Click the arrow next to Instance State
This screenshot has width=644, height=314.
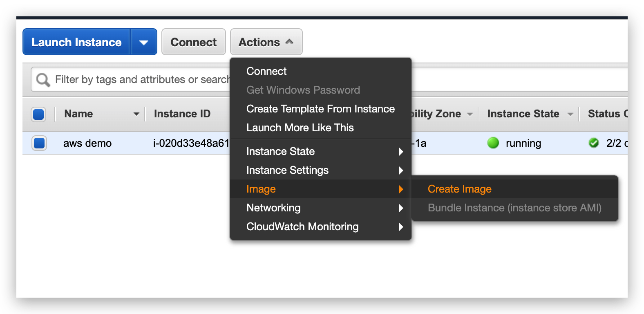click(401, 152)
